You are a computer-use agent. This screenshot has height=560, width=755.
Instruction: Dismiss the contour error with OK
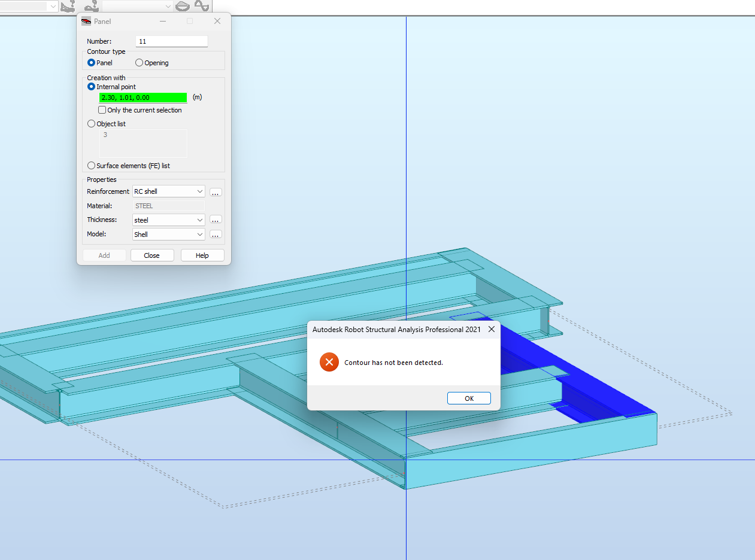click(469, 398)
